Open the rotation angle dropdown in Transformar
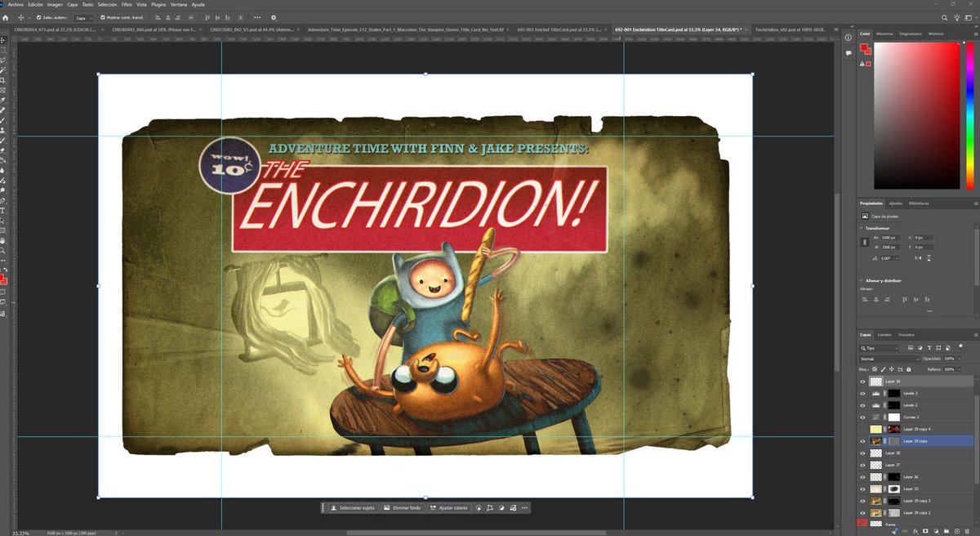Screen dimensions: 980x536 tap(899, 257)
